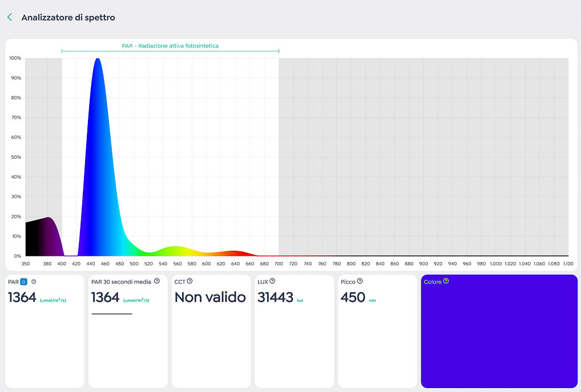
Task: Open the Colore help icon
Action: click(x=446, y=281)
